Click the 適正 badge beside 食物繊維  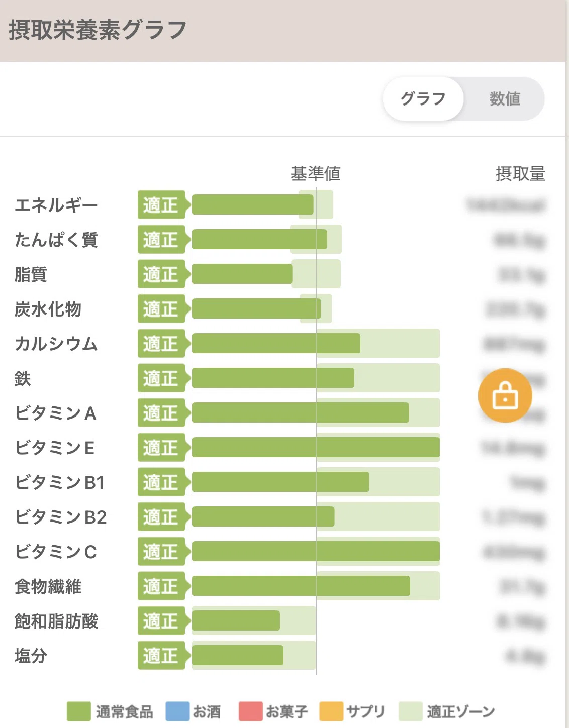point(163,586)
